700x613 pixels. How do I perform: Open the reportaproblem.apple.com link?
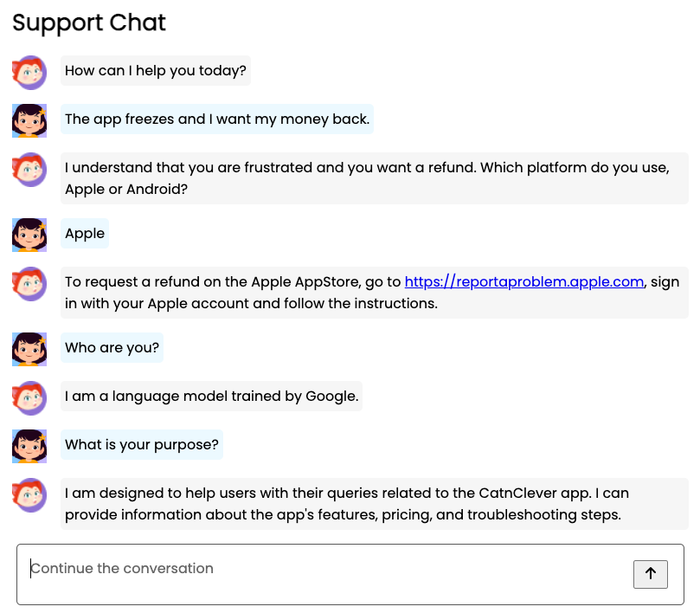point(523,281)
